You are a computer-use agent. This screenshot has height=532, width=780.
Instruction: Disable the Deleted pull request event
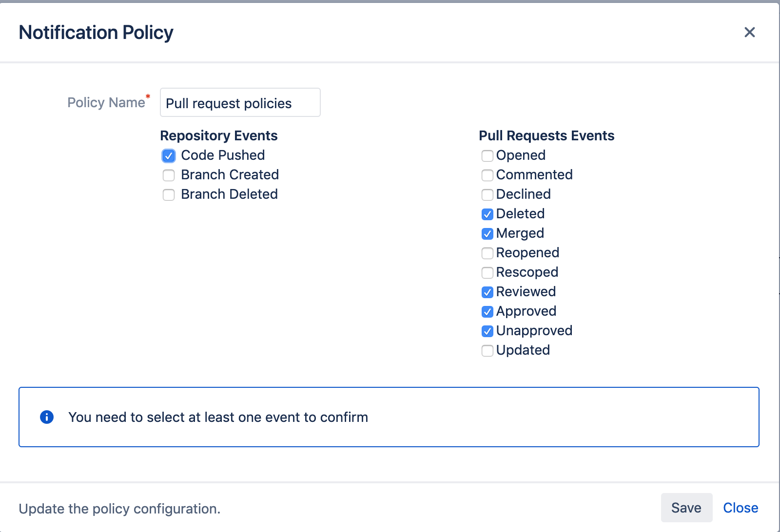(x=487, y=214)
